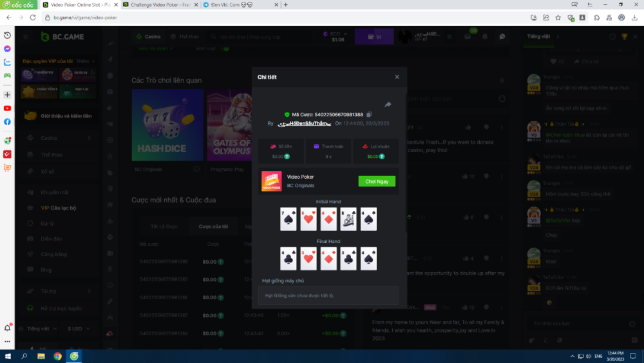Viewport: 644px width, 363px height.
Task: Reload the page with refresh button
Action: [33, 17]
